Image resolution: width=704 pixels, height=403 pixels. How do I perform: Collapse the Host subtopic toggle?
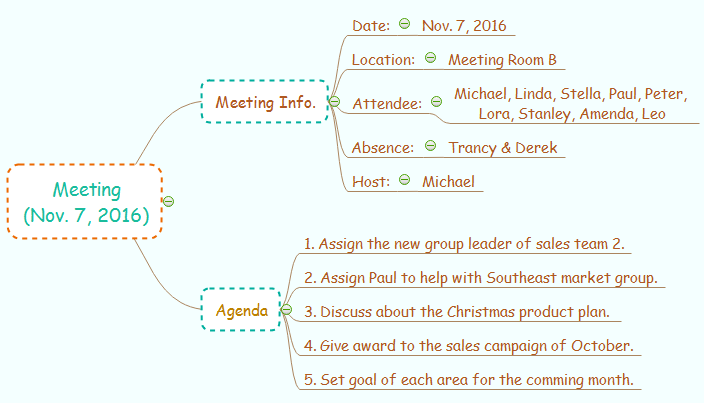tap(404, 181)
